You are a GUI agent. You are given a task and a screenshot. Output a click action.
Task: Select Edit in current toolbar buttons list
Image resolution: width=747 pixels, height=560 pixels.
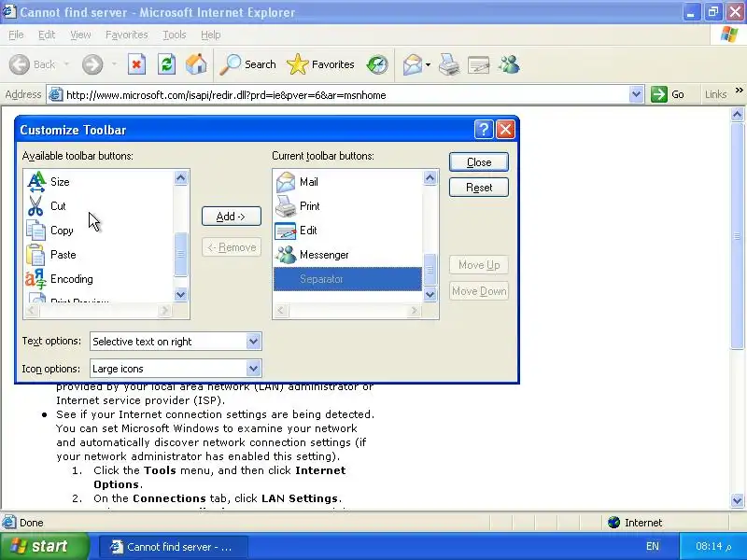point(347,230)
